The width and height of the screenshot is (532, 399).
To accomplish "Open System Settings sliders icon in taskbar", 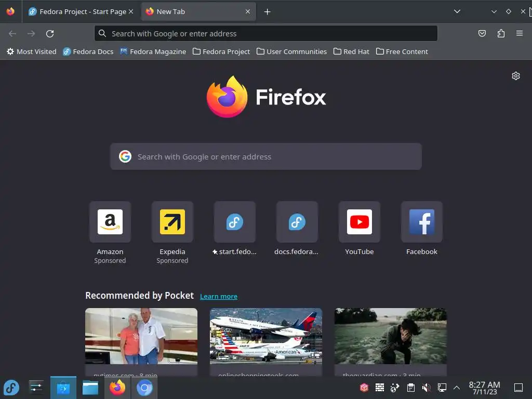I will [x=36, y=388].
